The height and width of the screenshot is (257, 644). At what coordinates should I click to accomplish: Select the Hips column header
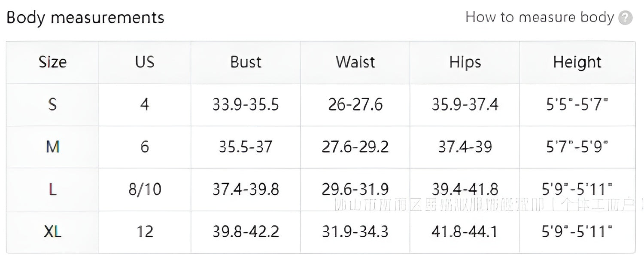(x=465, y=62)
